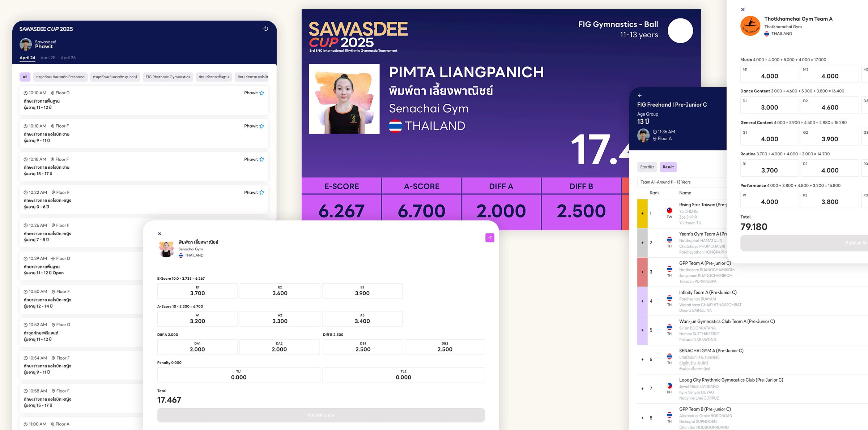Select the Startlist tab
Screen dimensions: 868x430
[x=647, y=167]
